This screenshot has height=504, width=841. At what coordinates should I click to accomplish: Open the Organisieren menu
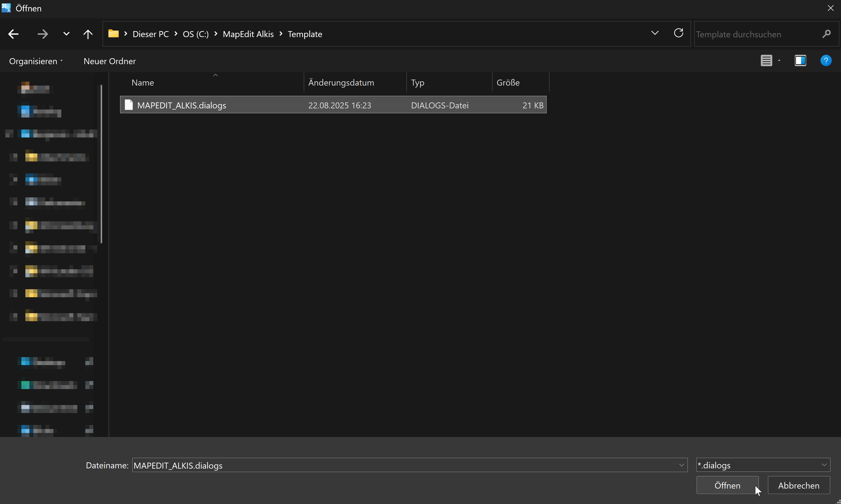36,61
